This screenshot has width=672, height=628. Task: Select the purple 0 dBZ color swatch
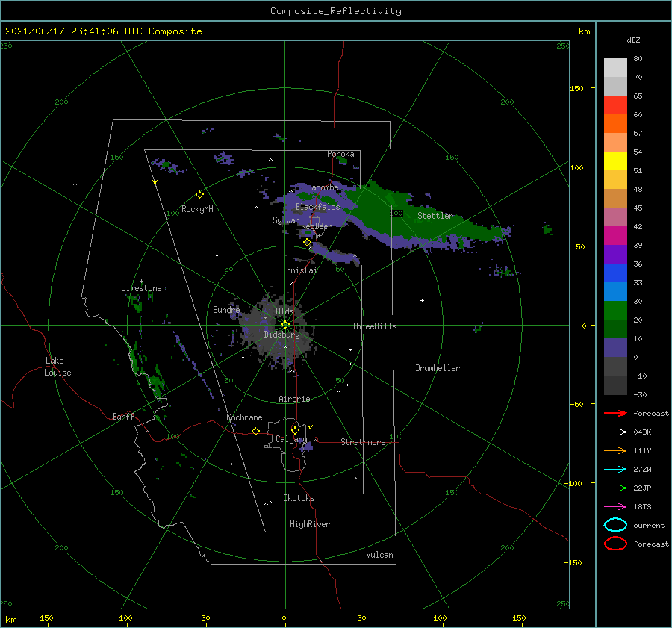point(615,348)
